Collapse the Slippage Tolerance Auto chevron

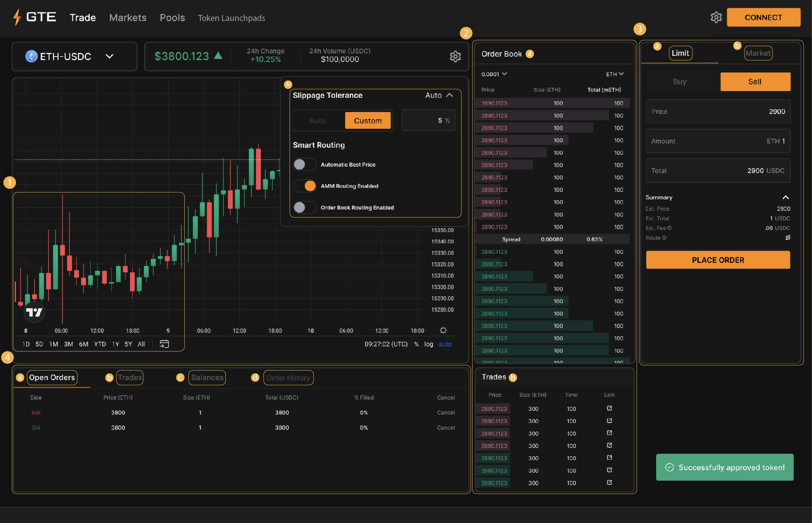(x=449, y=95)
